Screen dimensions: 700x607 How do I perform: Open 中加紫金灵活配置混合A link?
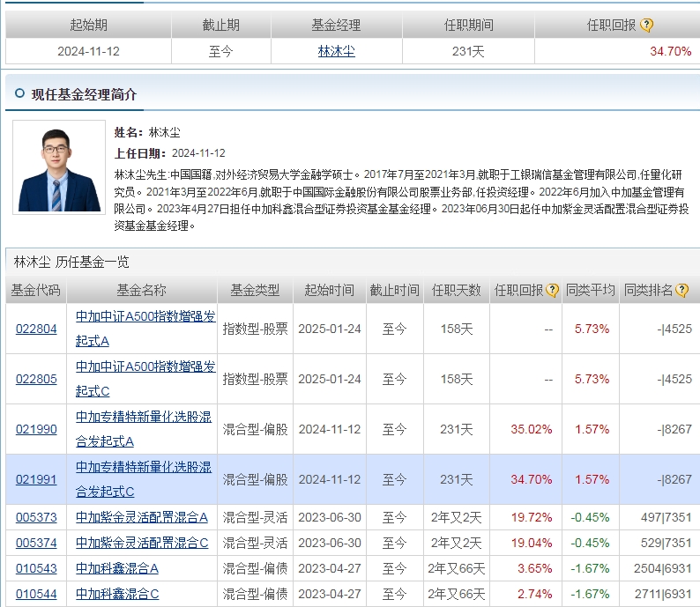142,517
